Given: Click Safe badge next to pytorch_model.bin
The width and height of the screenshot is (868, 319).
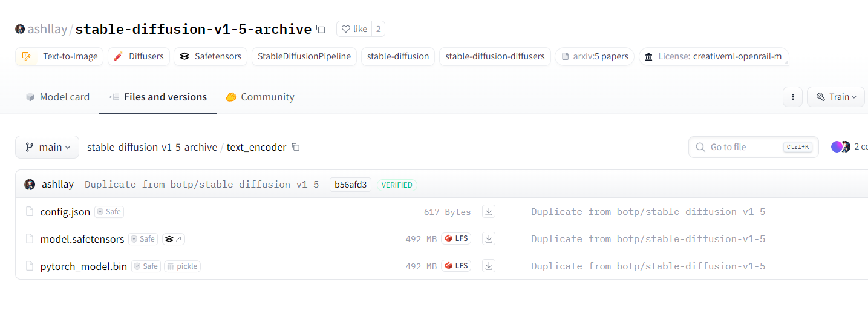Looking at the screenshot, I should [146, 266].
